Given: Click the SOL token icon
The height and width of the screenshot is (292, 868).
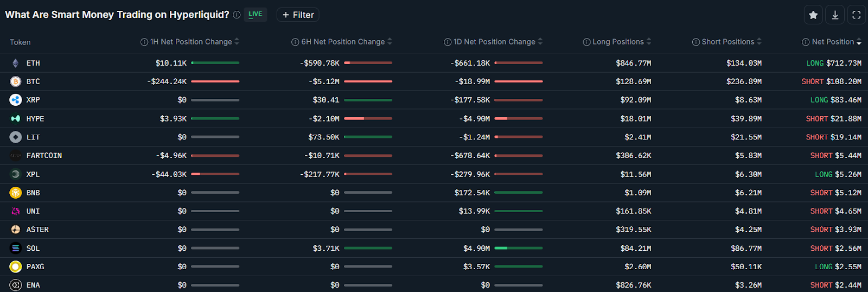Looking at the screenshot, I should (x=16, y=248).
